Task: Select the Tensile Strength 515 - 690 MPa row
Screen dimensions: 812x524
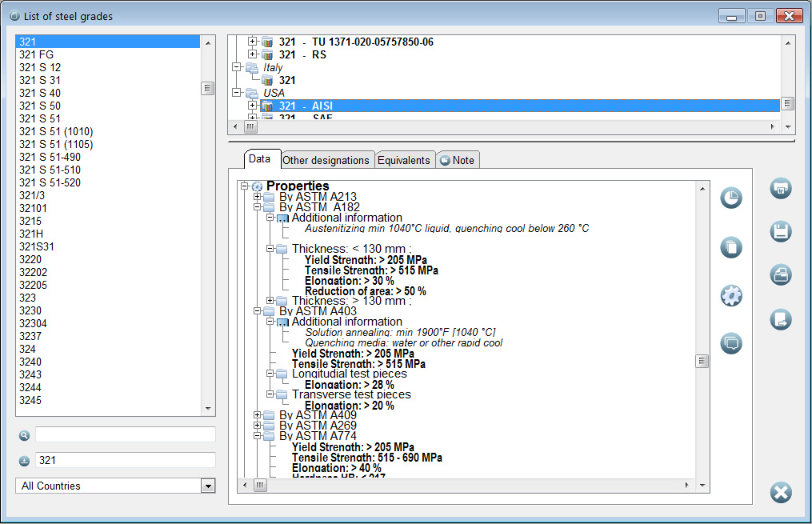Action: (x=367, y=458)
